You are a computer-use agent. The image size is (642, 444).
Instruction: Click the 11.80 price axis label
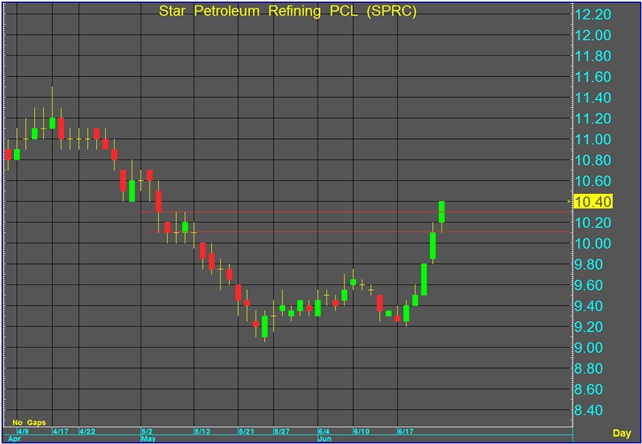[x=593, y=56]
